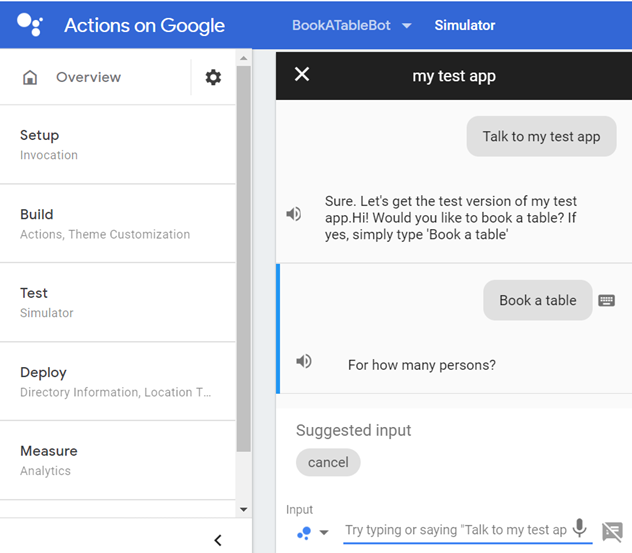Screen dimensions: 632x553
Task: Play audio for 'For how many persons?'
Action: click(304, 361)
